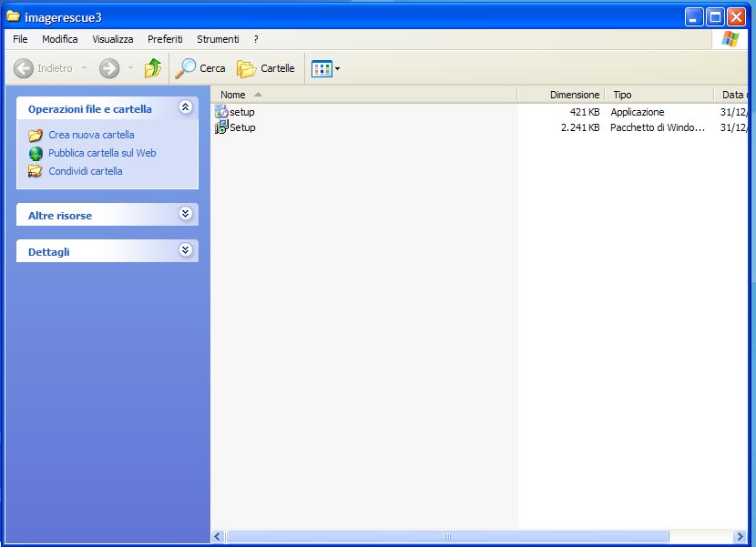Open the views dropdown arrow
Viewport: 756px width, 547px height.
(338, 69)
